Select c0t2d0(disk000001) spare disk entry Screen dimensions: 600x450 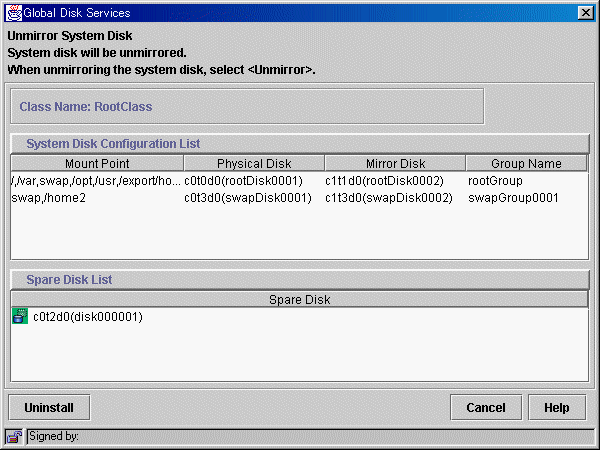pyautogui.click(x=88, y=317)
